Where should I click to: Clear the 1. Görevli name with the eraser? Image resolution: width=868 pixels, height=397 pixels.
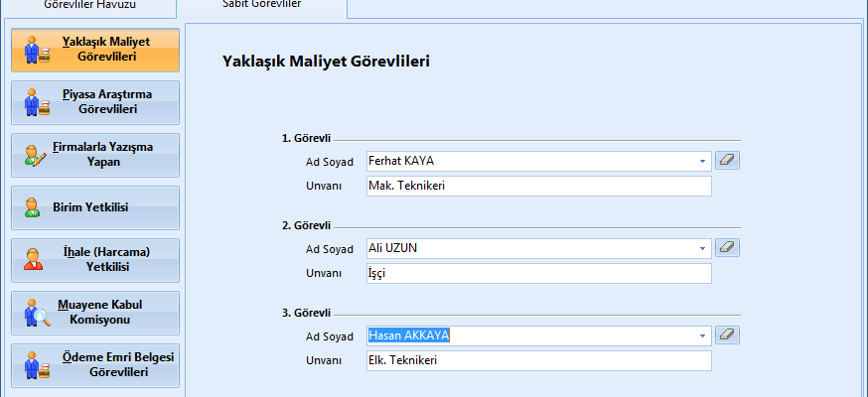click(728, 160)
